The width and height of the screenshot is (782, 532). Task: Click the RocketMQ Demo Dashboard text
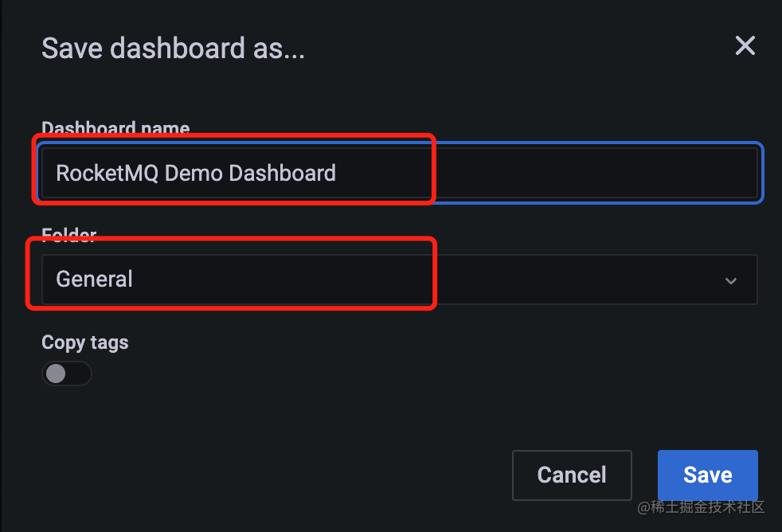pyautogui.click(x=196, y=174)
